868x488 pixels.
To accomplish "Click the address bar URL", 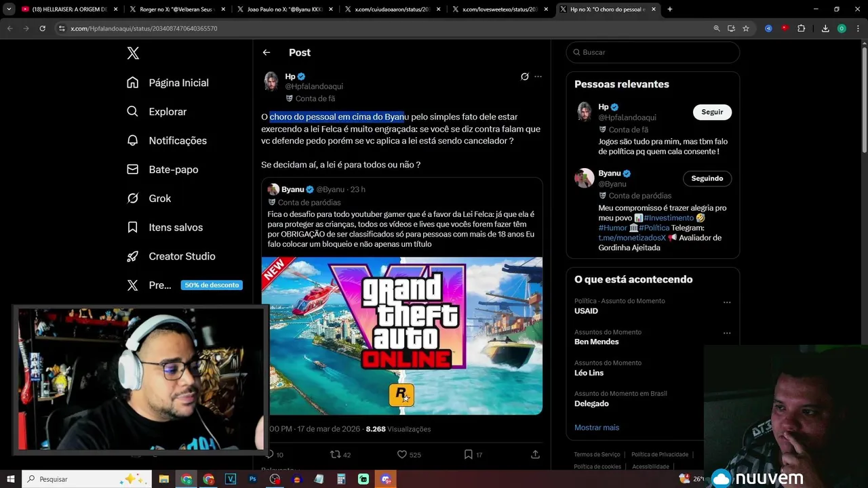I will 144,28.
